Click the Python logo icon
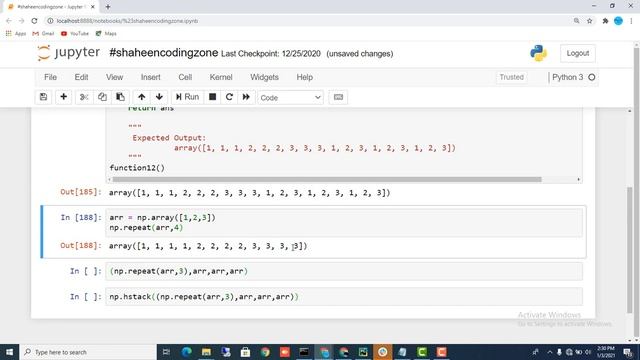Viewport: 640px width, 360px height. (538, 53)
